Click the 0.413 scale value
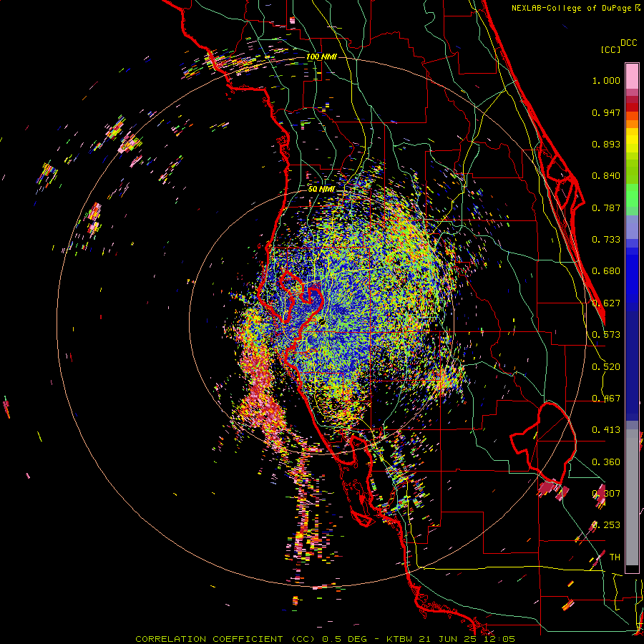The width and height of the screenshot is (644, 644). pos(606,430)
